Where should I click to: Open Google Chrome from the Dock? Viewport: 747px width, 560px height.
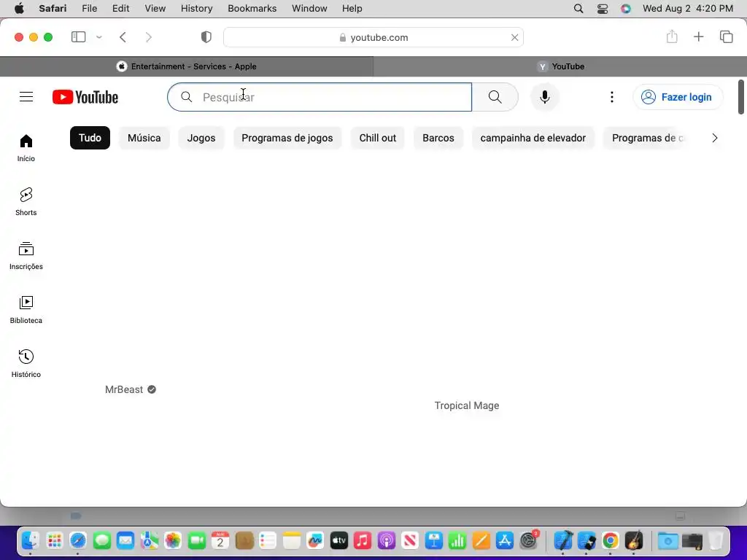pyautogui.click(x=611, y=541)
